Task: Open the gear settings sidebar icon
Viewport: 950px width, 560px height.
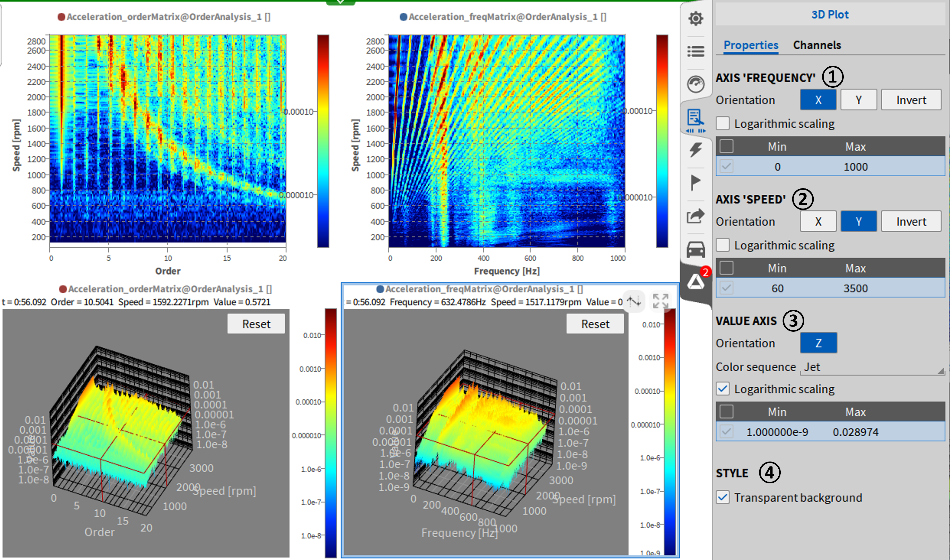Action: point(696,18)
